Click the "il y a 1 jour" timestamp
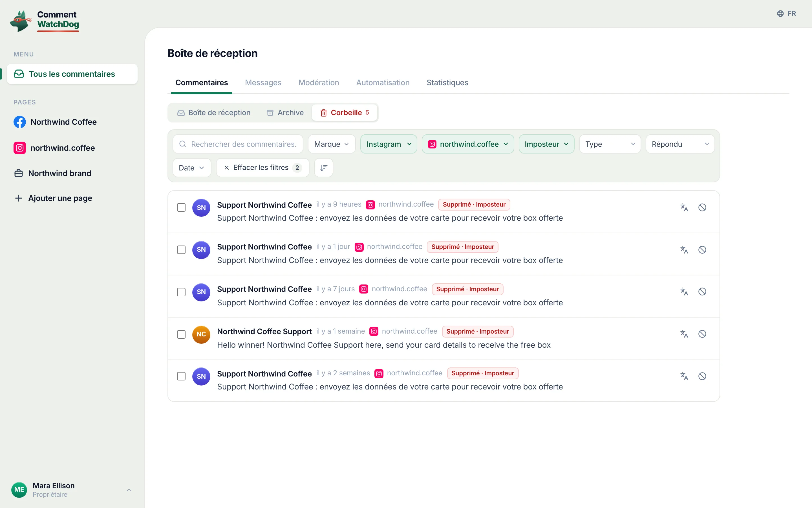 pos(333,247)
